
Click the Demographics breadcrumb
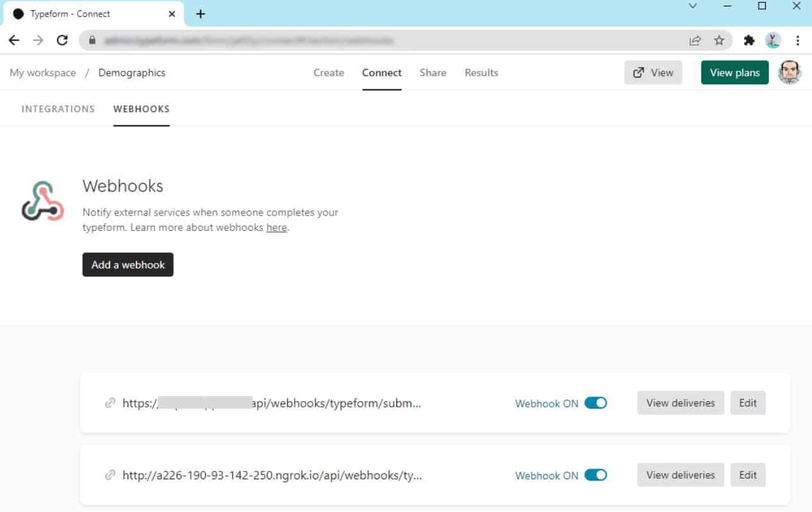click(131, 73)
